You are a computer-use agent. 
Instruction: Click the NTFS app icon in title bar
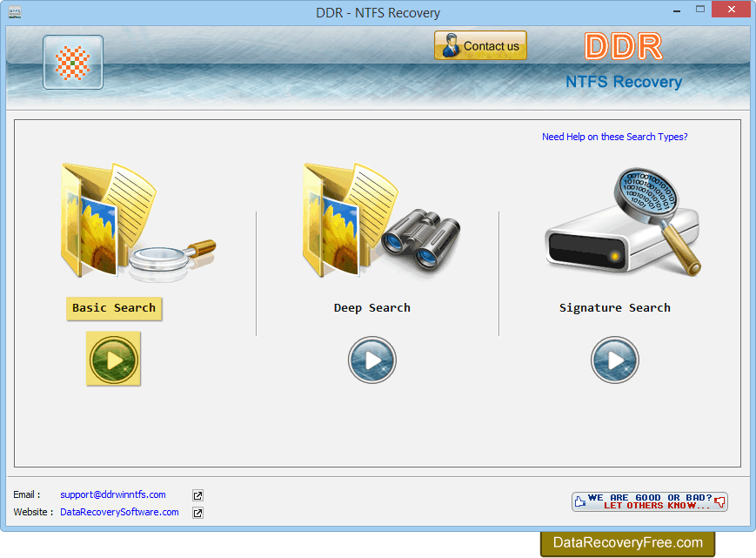tap(15, 13)
